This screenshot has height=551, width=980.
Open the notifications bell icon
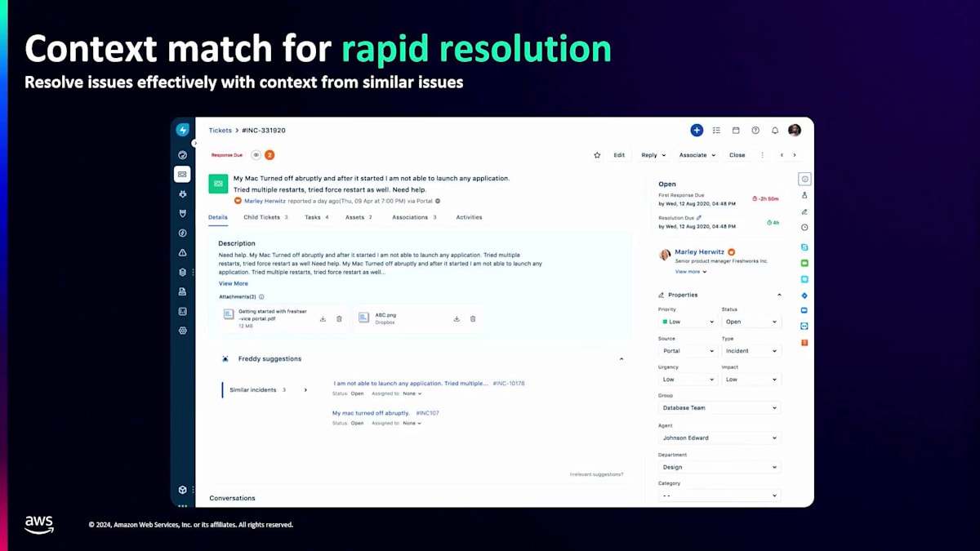tap(775, 130)
